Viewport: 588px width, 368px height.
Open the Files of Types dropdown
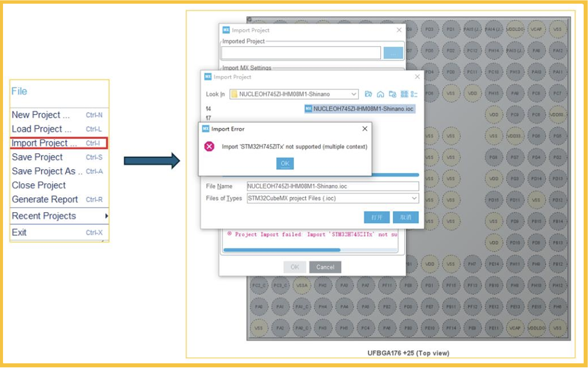pos(414,198)
